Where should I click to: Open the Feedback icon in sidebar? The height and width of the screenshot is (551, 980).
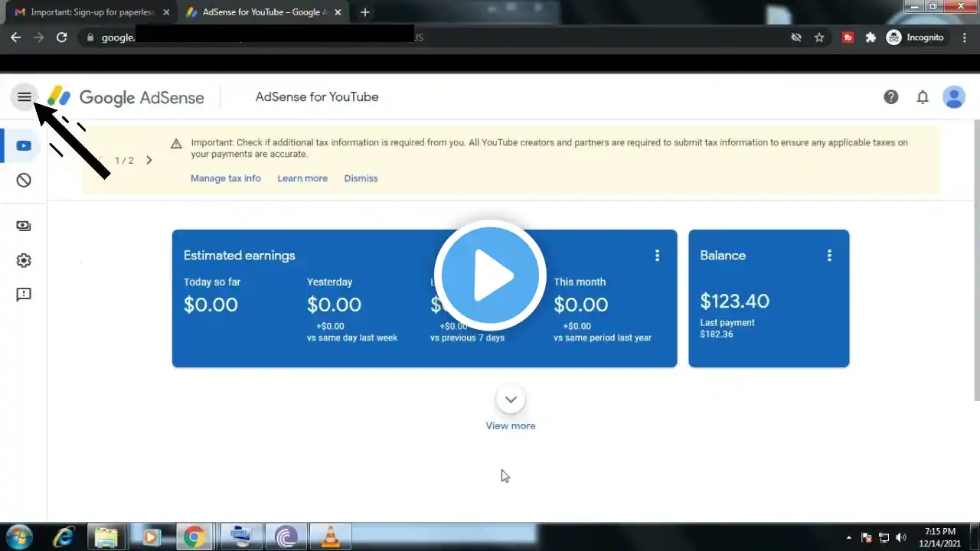(24, 295)
